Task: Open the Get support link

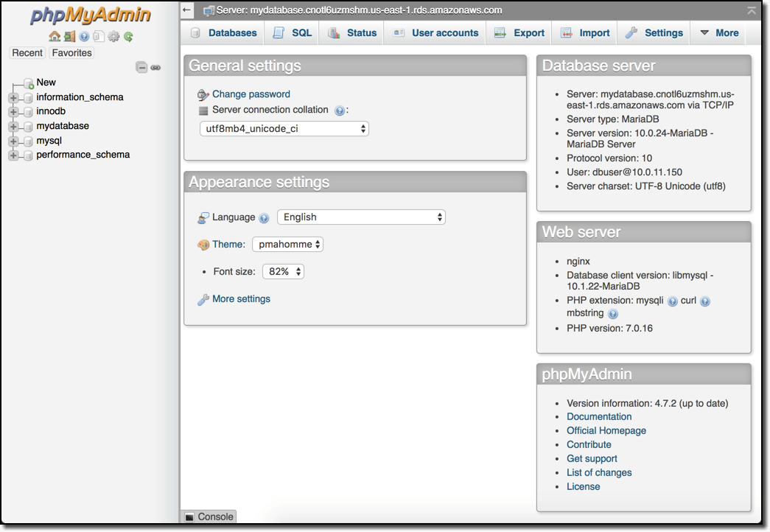Action: (x=592, y=458)
